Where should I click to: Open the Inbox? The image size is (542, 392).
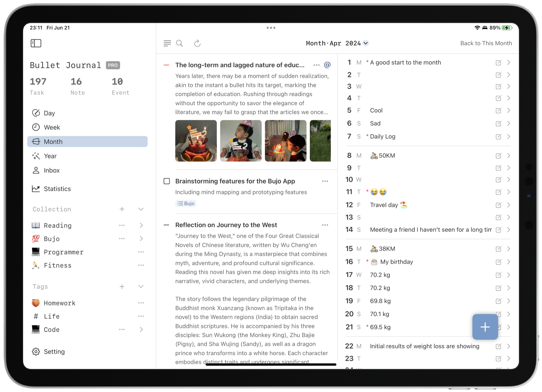[x=87, y=170]
